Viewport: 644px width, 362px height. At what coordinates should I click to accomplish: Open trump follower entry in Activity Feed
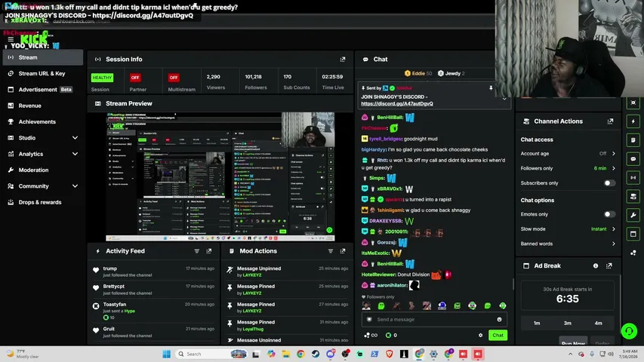pyautogui.click(x=153, y=271)
